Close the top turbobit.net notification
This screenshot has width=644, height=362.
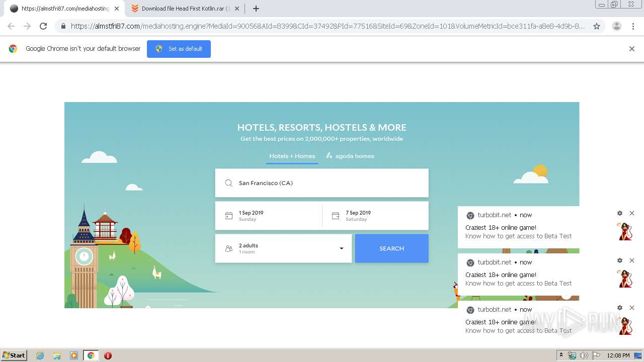[632, 213]
